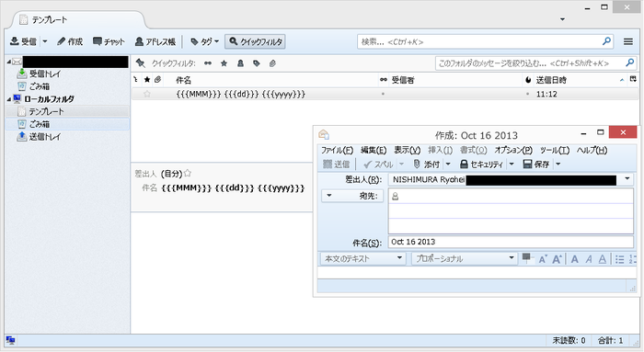The width and height of the screenshot is (644, 352).
Task: Open the list all tabs dropdown arrow
Action: click(x=562, y=19)
